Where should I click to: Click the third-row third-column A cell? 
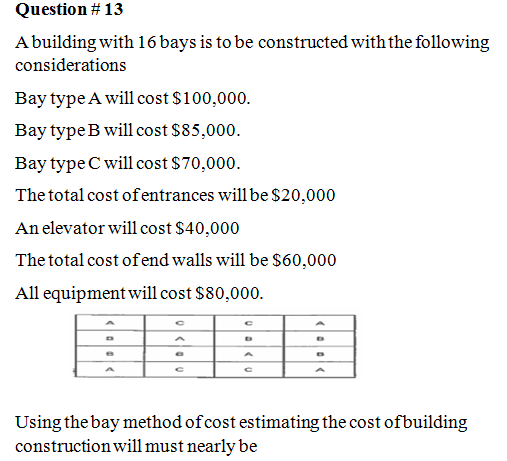coord(249,354)
